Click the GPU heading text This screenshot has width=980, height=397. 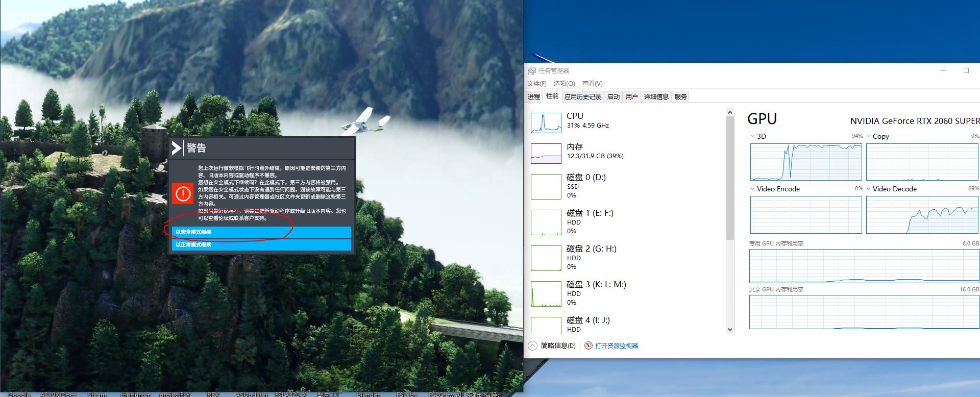point(762,119)
